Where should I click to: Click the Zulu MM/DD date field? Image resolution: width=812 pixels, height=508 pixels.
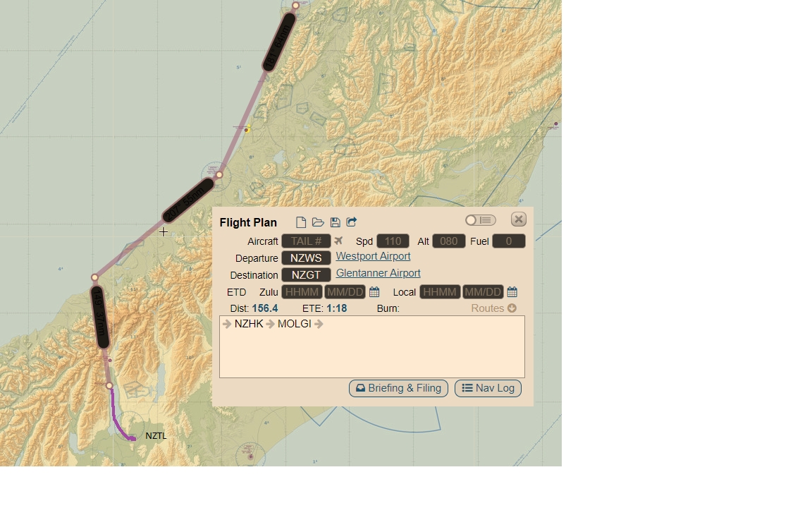point(345,292)
